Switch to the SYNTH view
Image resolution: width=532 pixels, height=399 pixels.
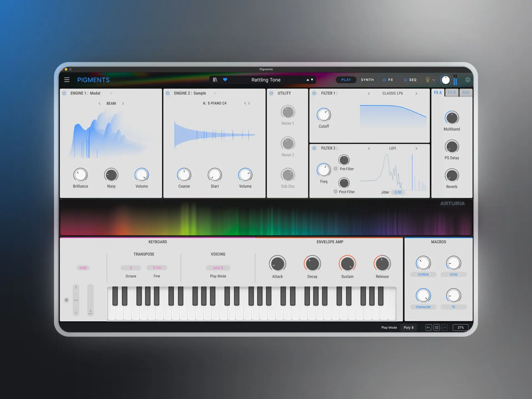pyautogui.click(x=367, y=80)
